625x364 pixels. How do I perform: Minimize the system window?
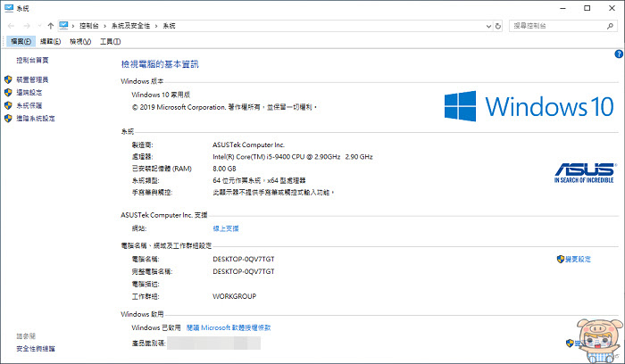tap(562, 8)
